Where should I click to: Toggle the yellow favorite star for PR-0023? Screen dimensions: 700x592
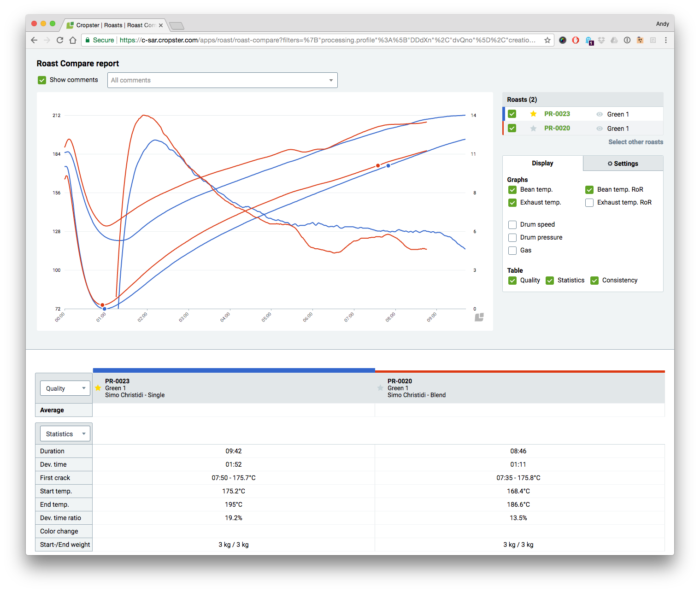pos(533,114)
